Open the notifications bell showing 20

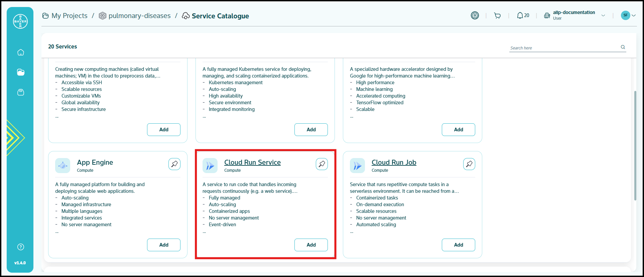(x=523, y=16)
